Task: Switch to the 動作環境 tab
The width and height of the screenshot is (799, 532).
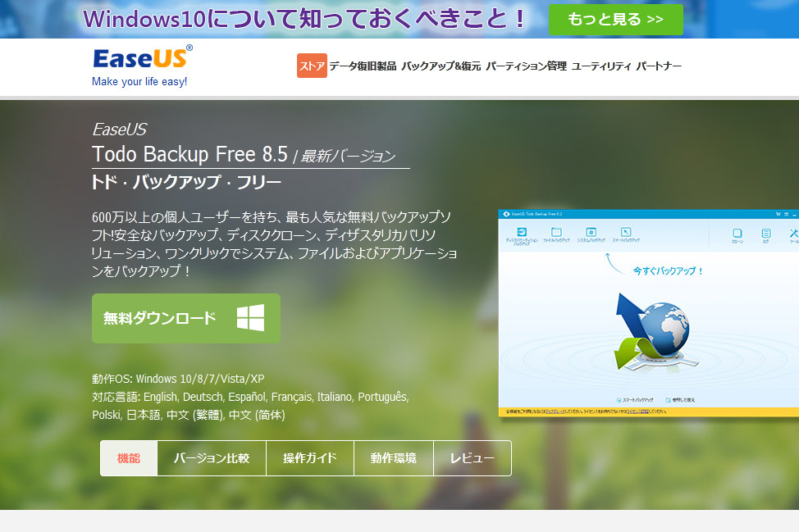Action: [x=394, y=458]
